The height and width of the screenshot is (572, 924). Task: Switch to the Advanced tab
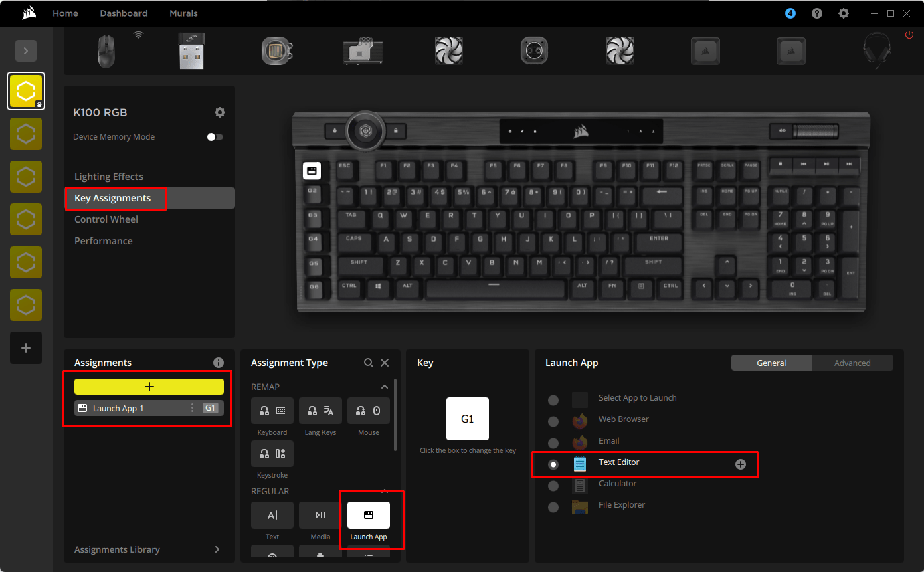(852, 362)
